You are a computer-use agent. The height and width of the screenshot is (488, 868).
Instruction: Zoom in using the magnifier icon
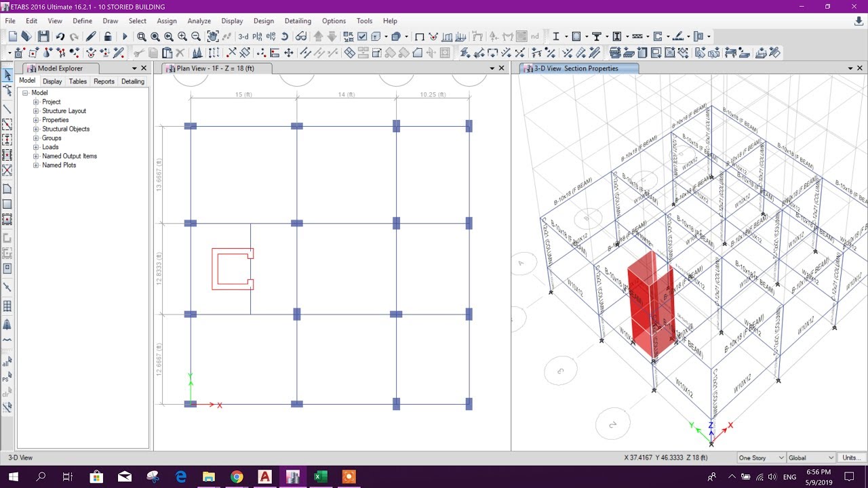point(182,35)
